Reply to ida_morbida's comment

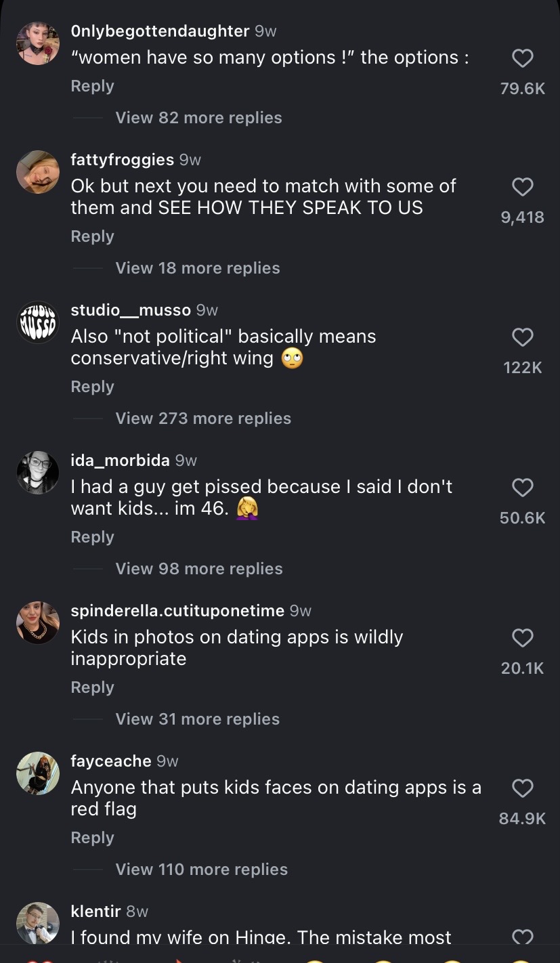pos(92,538)
